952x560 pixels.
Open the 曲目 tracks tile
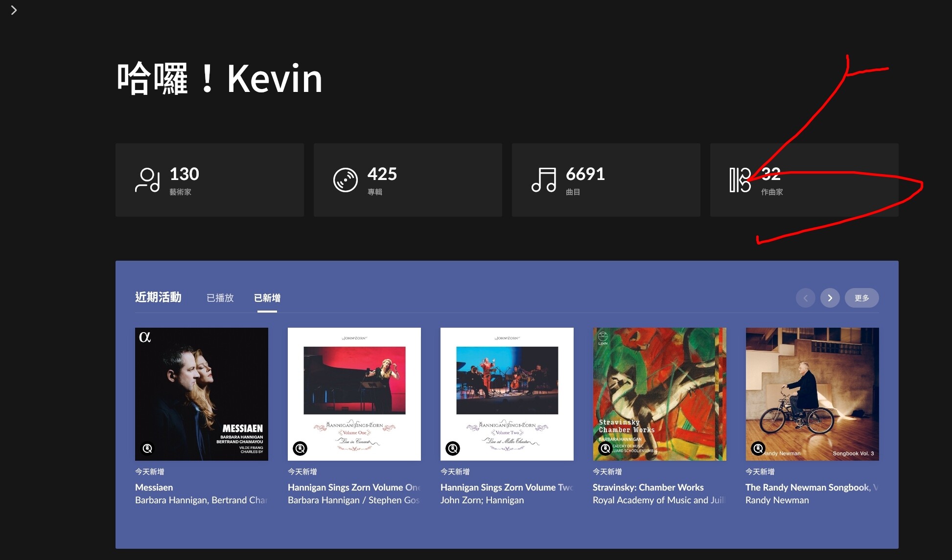click(x=606, y=180)
